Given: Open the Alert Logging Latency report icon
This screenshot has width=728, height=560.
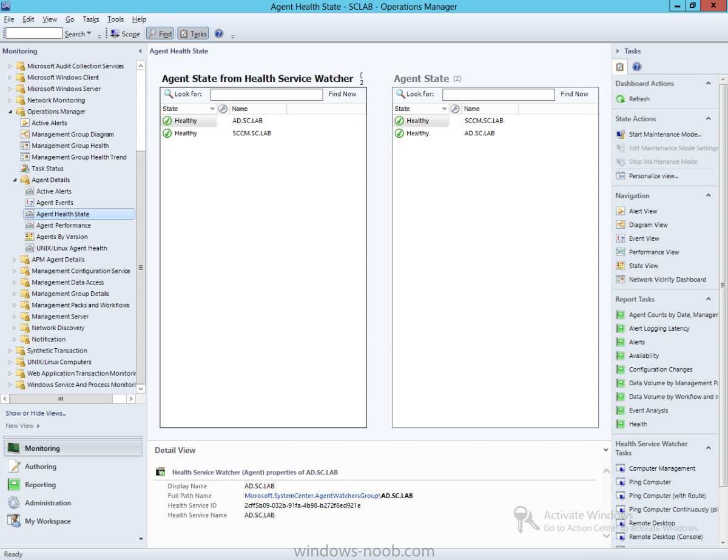Looking at the screenshot, I should [x=620, y=328].
